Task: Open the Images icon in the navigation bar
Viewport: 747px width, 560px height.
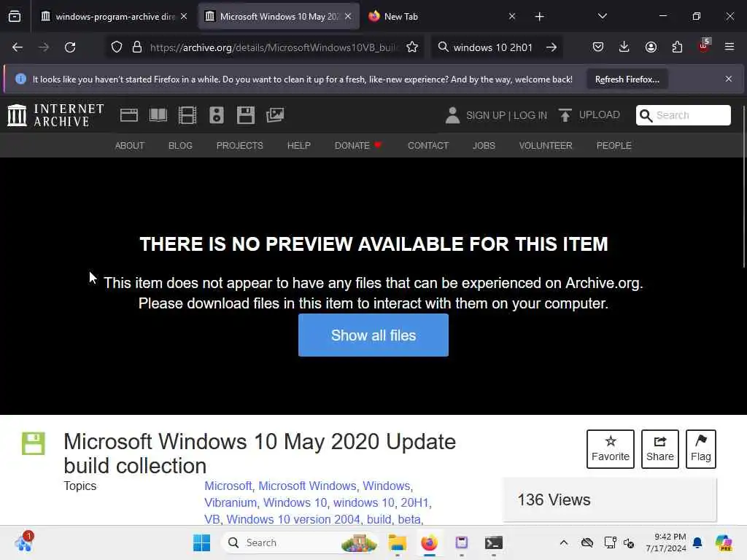Action: 275,115
